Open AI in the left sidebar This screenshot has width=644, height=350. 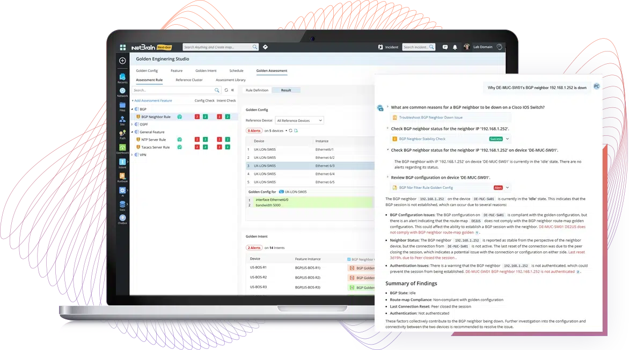coord(122,191)
